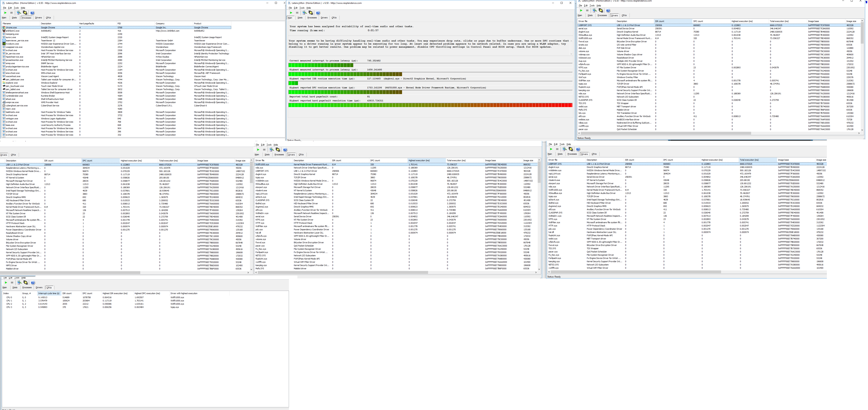Select the CPU 0 row in the CPUs list
Viewport: 868px width, 410px height.
[x=9, y=297]
